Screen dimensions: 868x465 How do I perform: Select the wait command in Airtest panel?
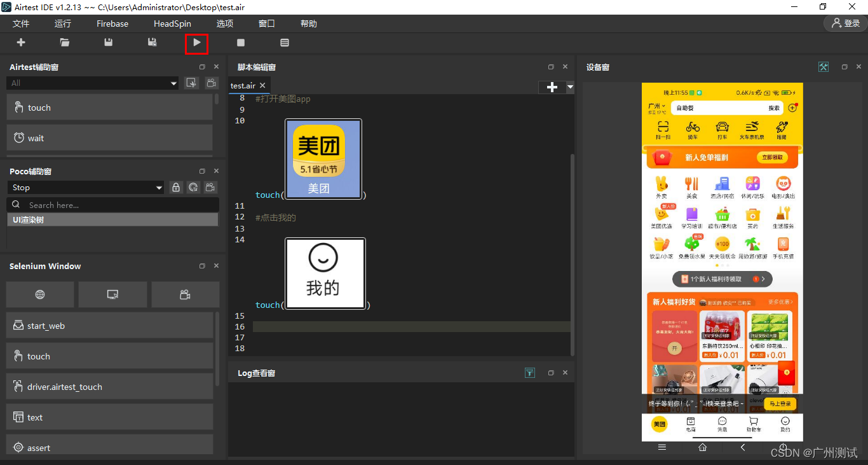click(x=109, y=138)
